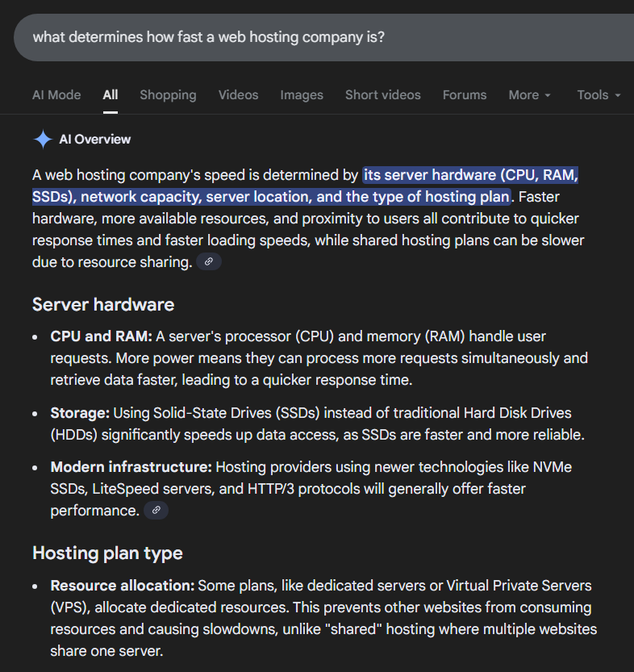
Task: Show the Short videos tab
Action: pos(383,95)
